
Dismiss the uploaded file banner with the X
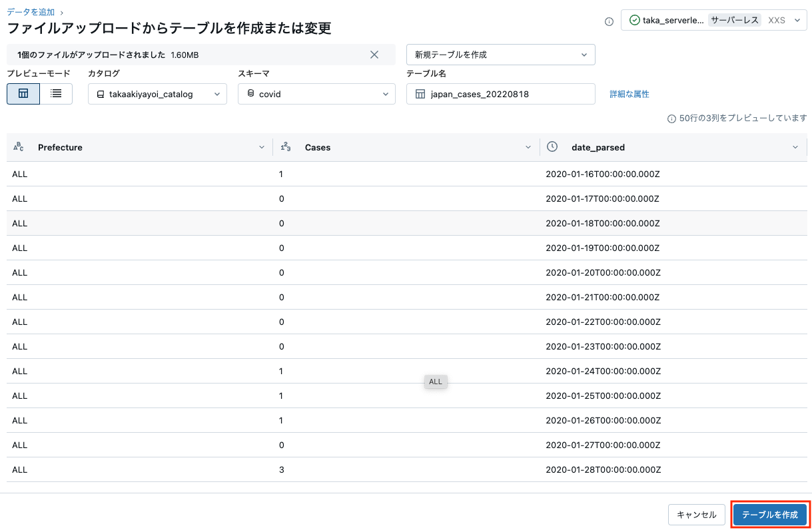coord(374,54)
